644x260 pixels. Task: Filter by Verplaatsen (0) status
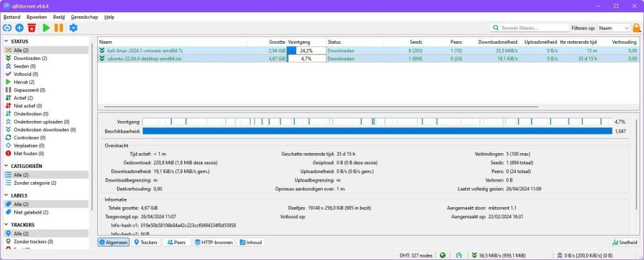(x=46, y=146)
